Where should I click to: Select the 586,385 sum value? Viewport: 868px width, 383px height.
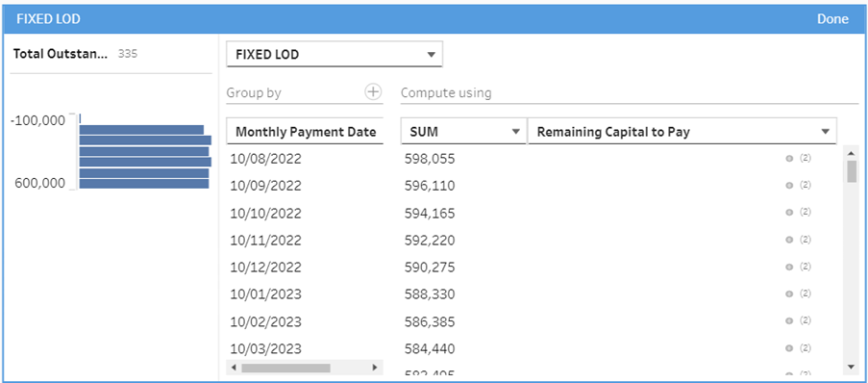(430, 321)
